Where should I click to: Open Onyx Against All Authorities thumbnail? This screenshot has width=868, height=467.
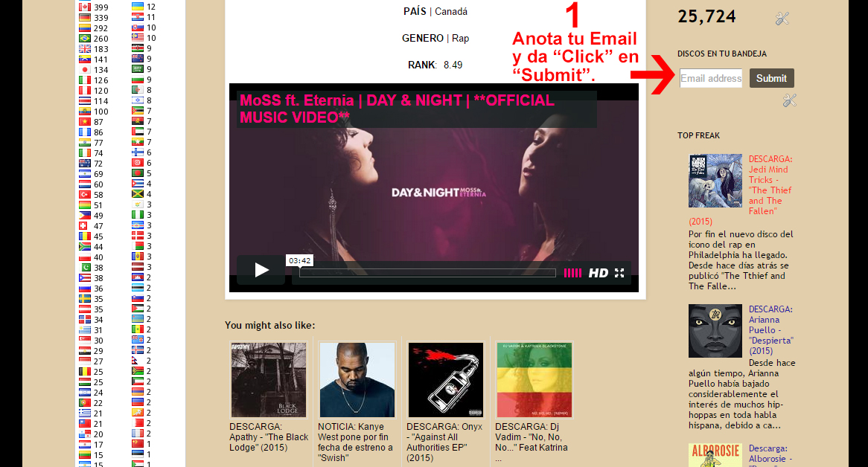(446, 380)
